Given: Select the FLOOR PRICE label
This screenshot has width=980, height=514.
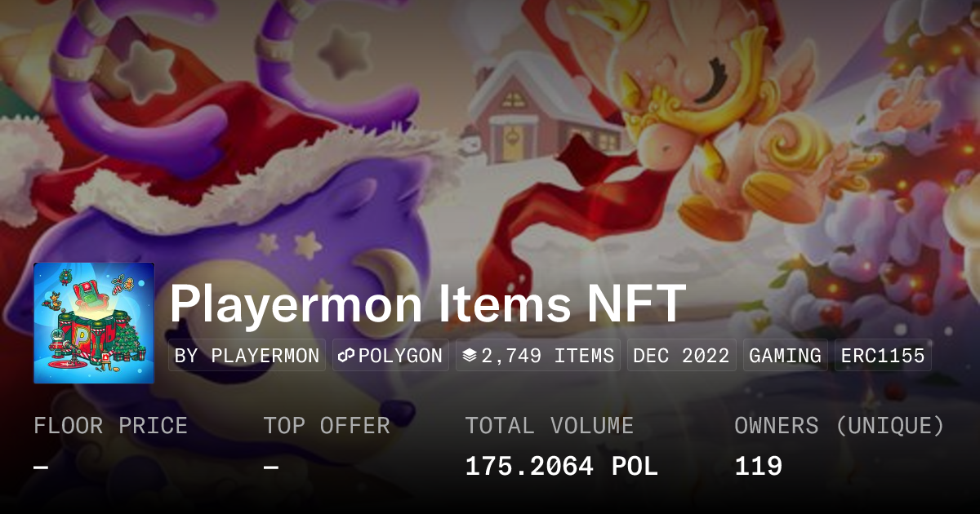Looking at the screenshot, I should pyautogui.click(x=110, y=426).
